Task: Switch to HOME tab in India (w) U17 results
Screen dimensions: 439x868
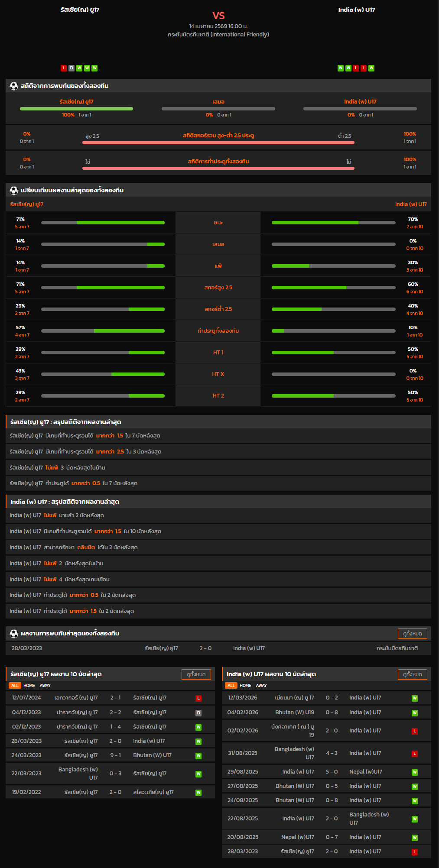Action: tap(245, 686)
